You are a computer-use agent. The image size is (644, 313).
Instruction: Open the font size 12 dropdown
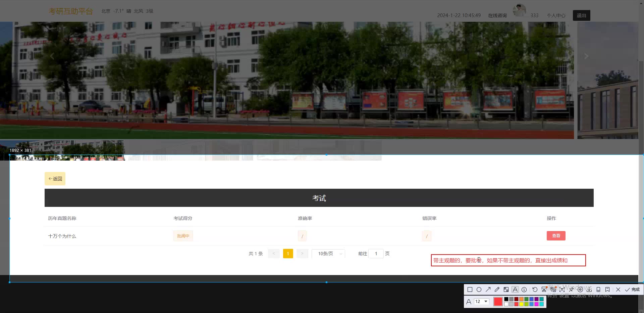point(482,301)
